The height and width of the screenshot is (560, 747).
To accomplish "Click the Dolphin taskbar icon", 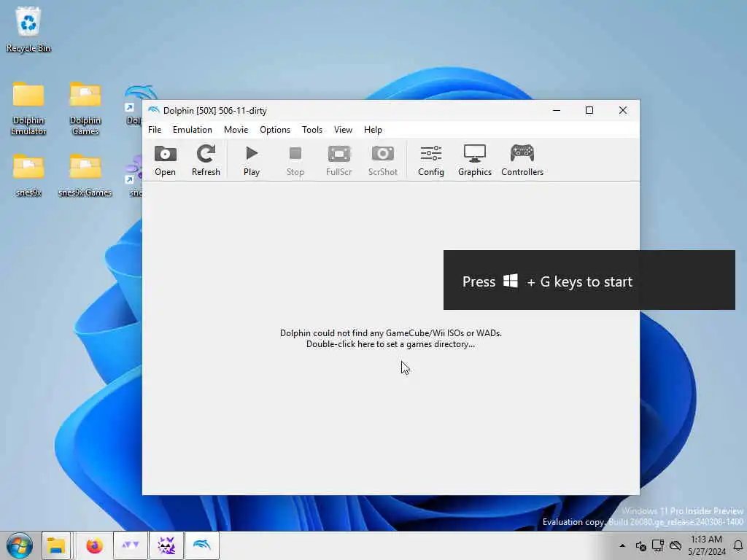I will pyautogui.click(x=202, y=545).
